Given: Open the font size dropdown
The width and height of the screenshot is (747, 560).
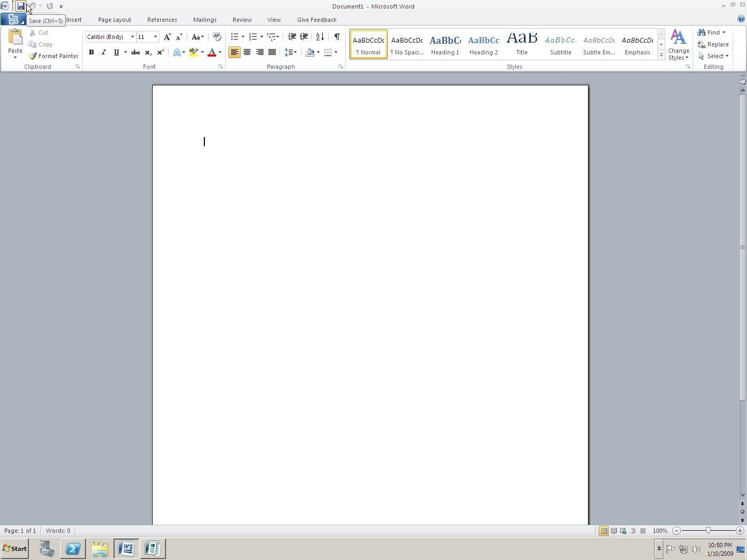Looking at the screenshot, I should pos(155,36).
